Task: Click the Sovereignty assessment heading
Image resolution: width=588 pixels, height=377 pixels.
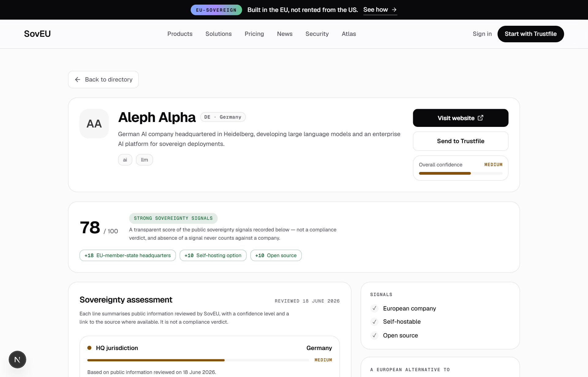Action: pos(126,300)
